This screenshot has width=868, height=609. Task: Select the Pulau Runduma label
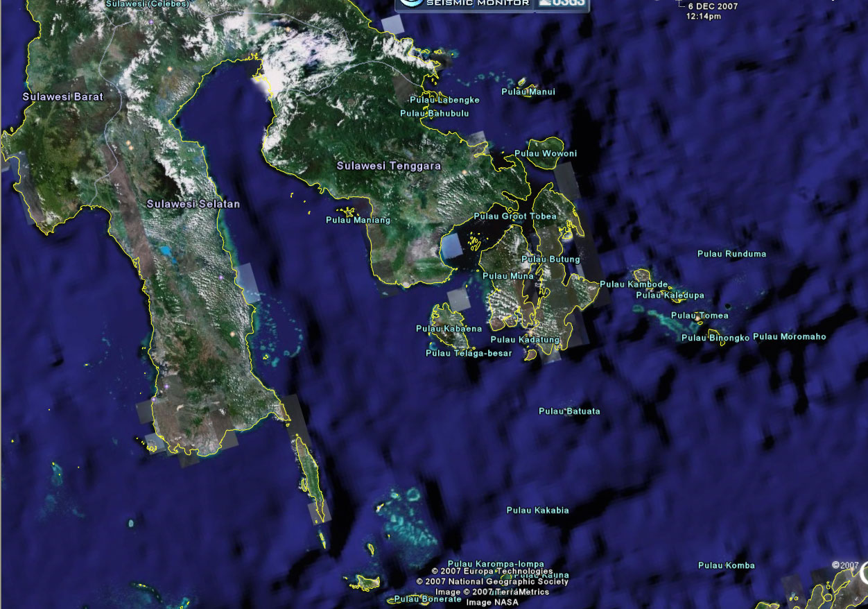731,254
